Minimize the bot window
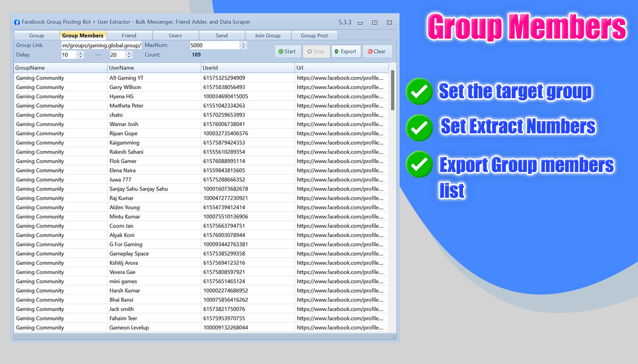638x364 pixels. [x=360, y=22]
